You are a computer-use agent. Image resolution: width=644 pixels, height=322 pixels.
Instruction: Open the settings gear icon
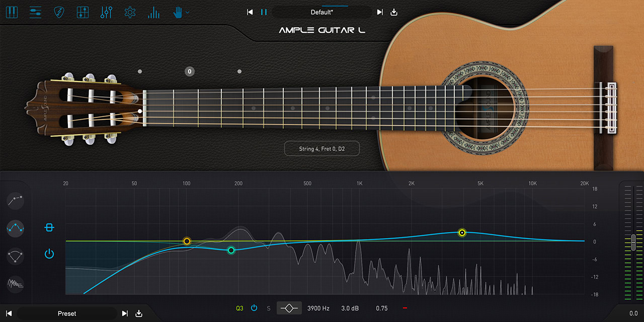[x=130, y=12]
